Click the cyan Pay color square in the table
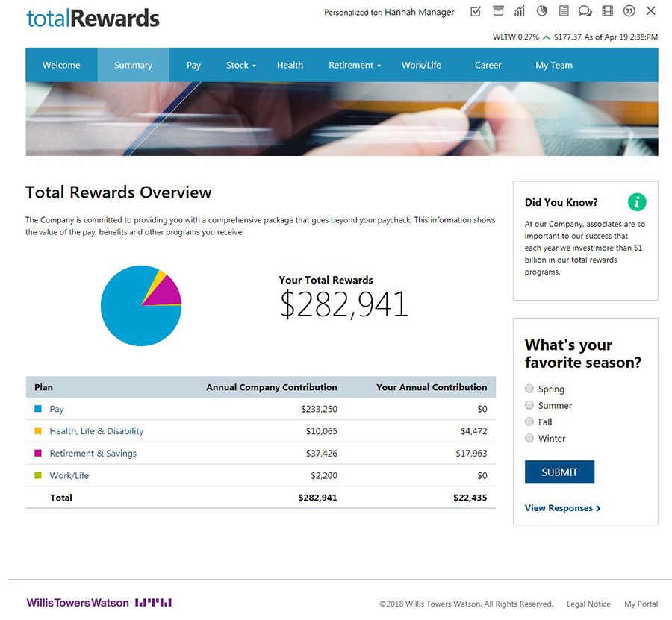Screen dimensions: 672x620 (x=36, y=409)
